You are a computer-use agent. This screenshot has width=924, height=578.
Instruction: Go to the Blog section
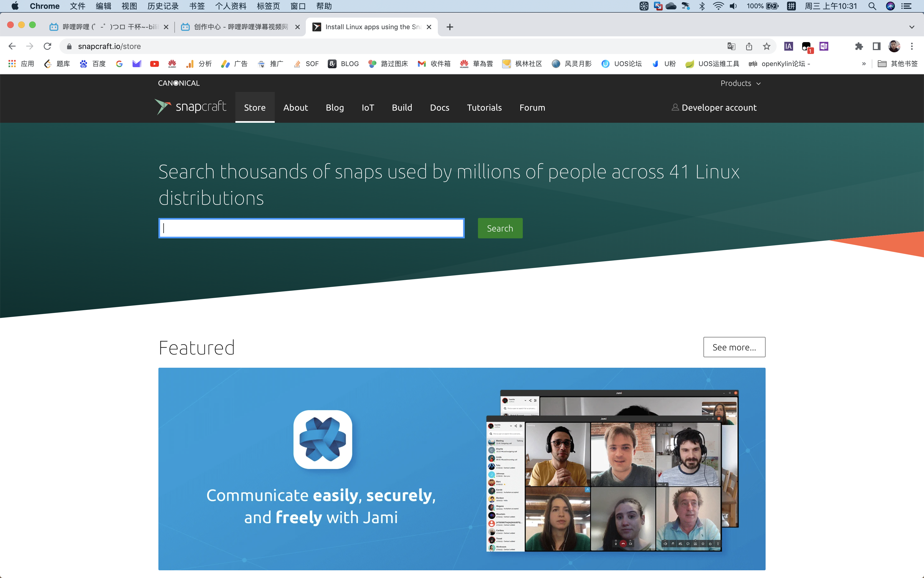click(335, 107)
